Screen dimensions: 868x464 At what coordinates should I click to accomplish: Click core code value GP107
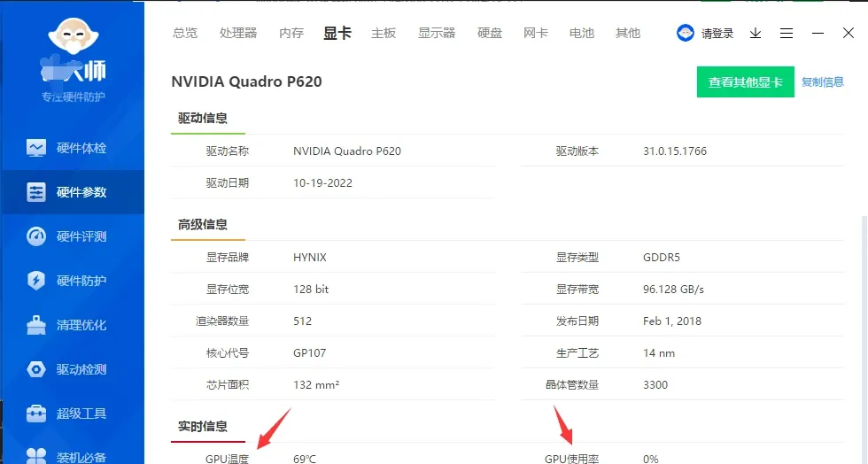click(309, 352)
